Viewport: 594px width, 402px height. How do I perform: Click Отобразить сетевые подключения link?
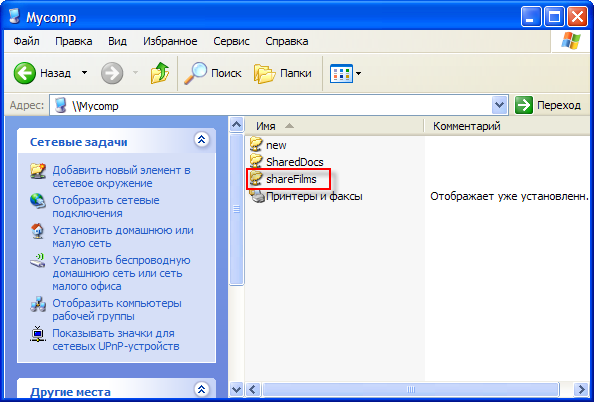(x=106, y=206)
